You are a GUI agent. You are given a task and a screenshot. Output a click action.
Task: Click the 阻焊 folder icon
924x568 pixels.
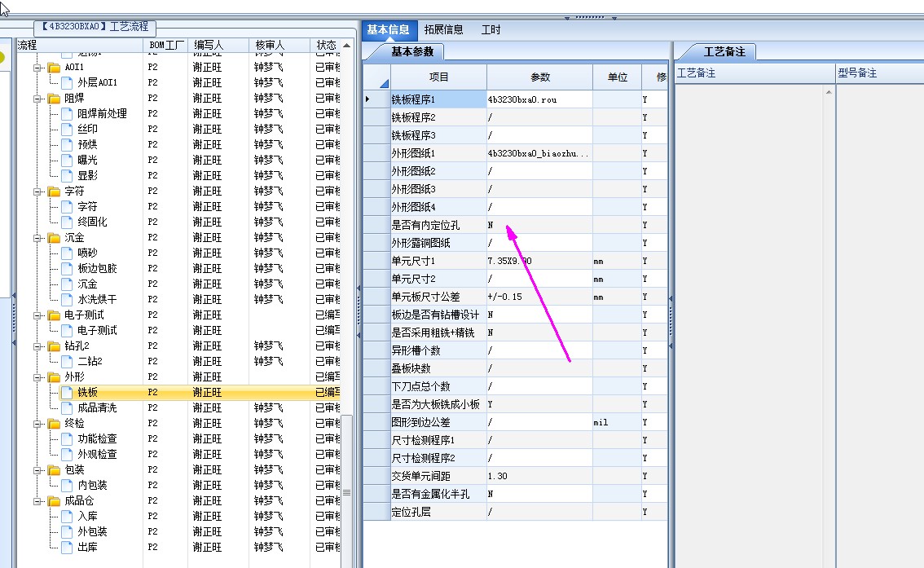pos(55,99)
